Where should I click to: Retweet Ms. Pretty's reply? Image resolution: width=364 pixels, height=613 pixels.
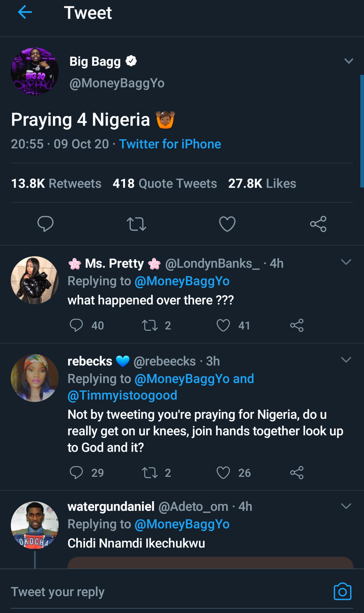pyautogui.click(x=150, y=325)
